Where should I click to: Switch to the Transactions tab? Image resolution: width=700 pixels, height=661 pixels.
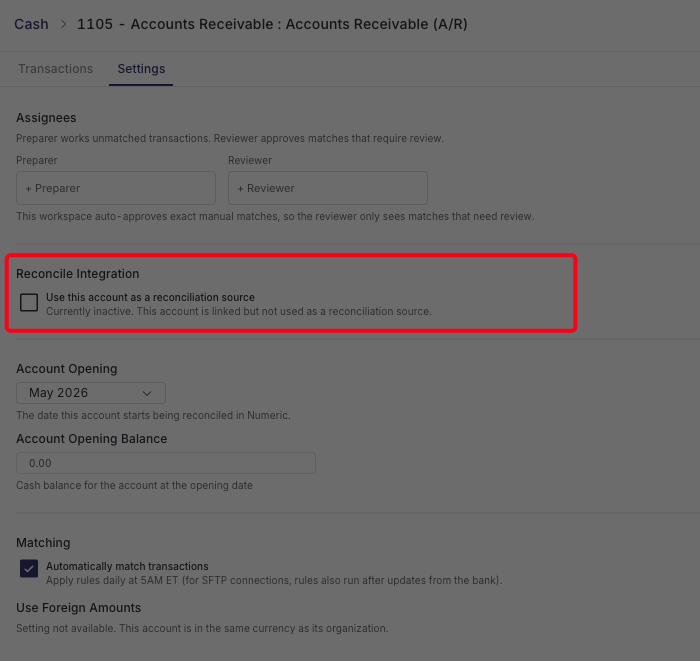(55, 69)
